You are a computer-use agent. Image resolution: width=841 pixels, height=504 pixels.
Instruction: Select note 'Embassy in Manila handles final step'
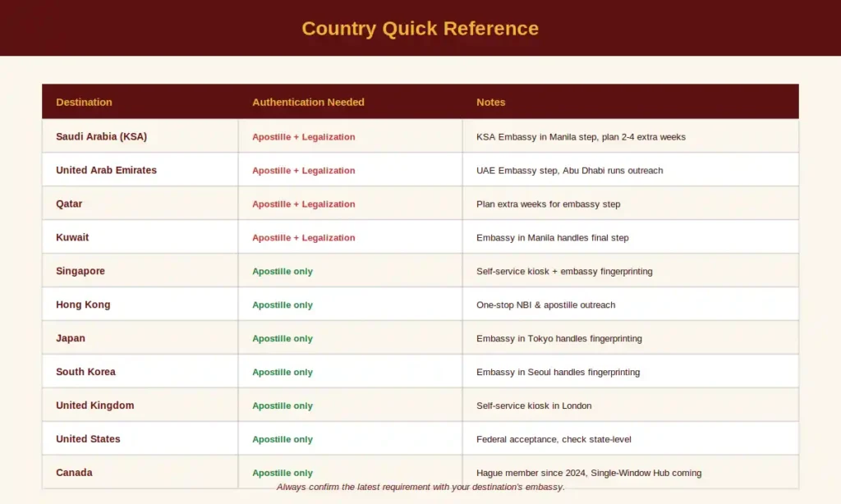click(553, 237)
